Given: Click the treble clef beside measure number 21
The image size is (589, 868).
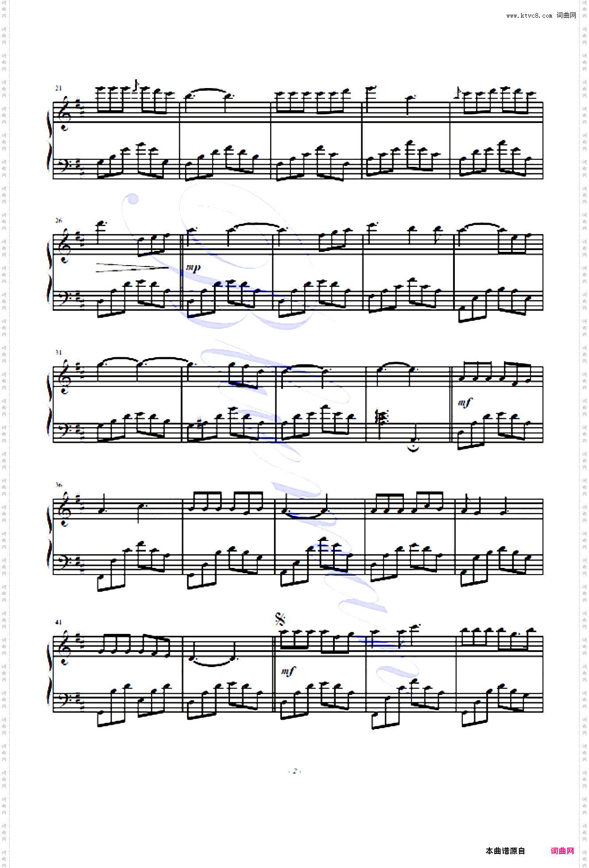Looking at the screenshot, I should tap(65, 113).
